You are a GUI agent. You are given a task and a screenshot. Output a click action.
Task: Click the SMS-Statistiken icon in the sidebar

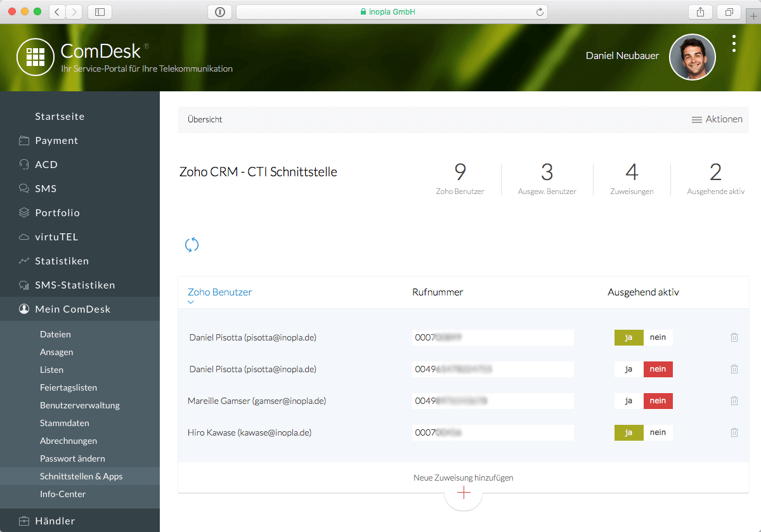[x=24, y=285]
